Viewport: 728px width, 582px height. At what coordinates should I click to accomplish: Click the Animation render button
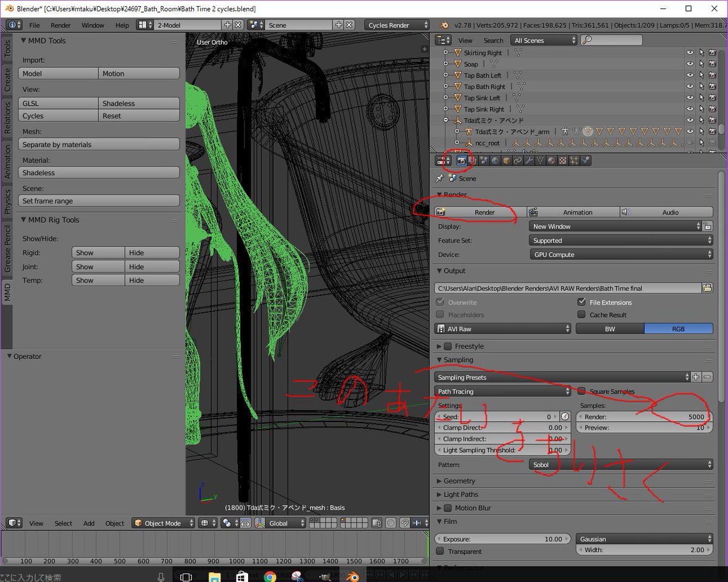[x=573, y=212]
